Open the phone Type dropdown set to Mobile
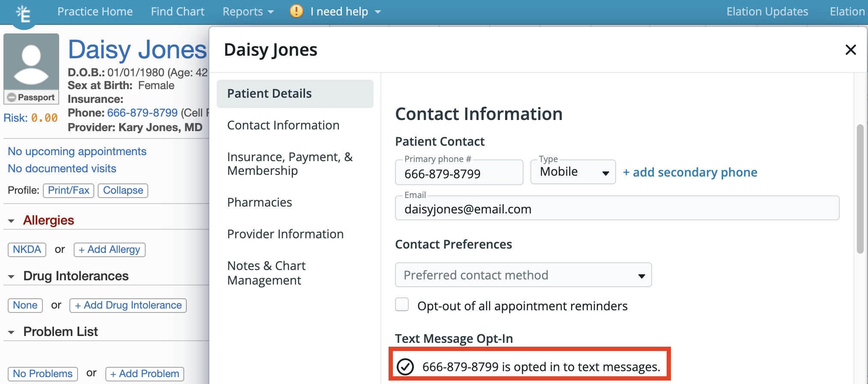This screenshot has width=868, height=384. [573, 172]
